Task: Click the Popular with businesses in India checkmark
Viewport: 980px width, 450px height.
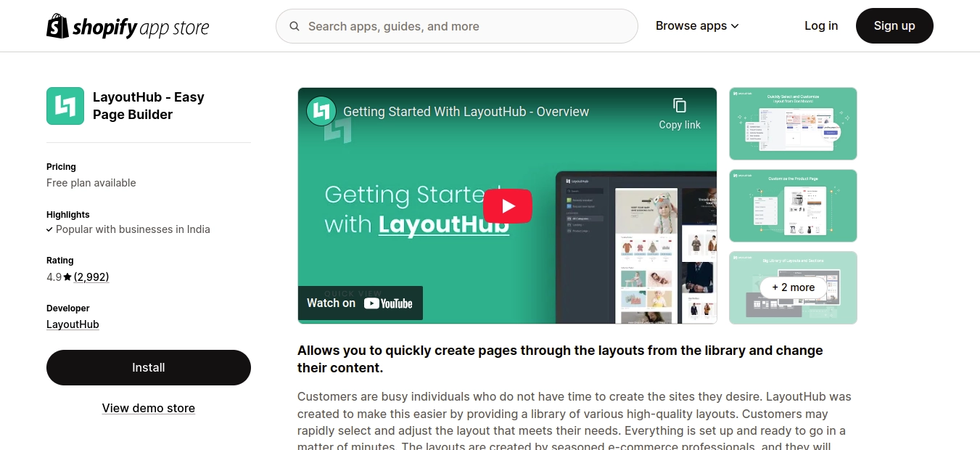Action: click(49, 229)
